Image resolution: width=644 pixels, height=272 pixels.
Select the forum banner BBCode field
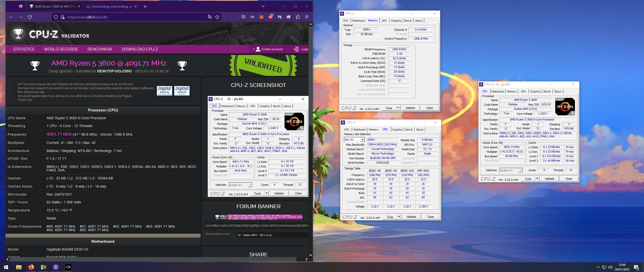pos(257,226)
